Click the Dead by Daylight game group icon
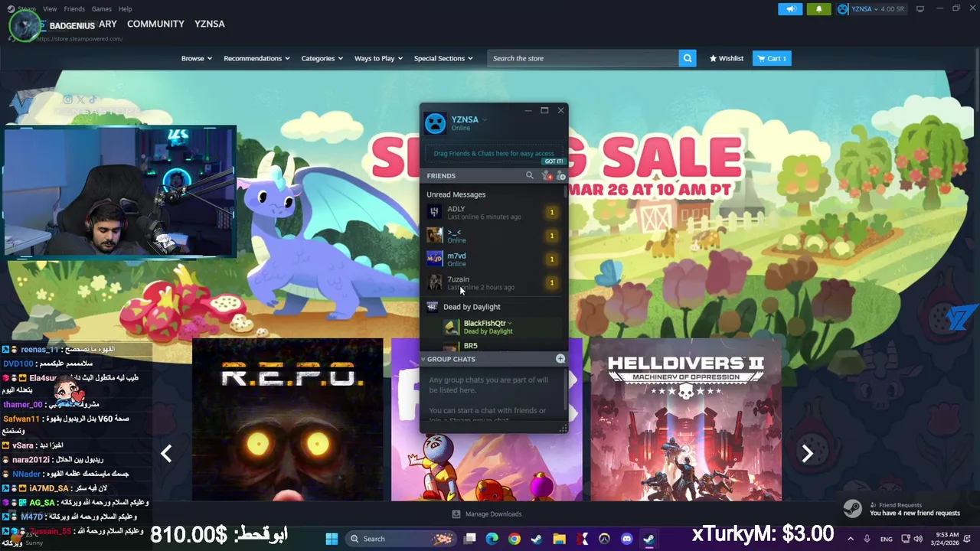Image resolution: width=980 pixels, height=551 pixels. click(433, 307)
